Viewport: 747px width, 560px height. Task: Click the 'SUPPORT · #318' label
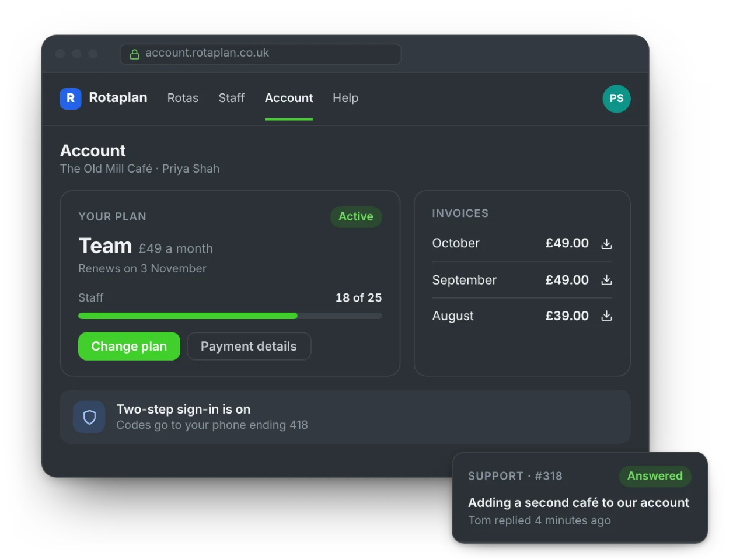tap(515, 476)
